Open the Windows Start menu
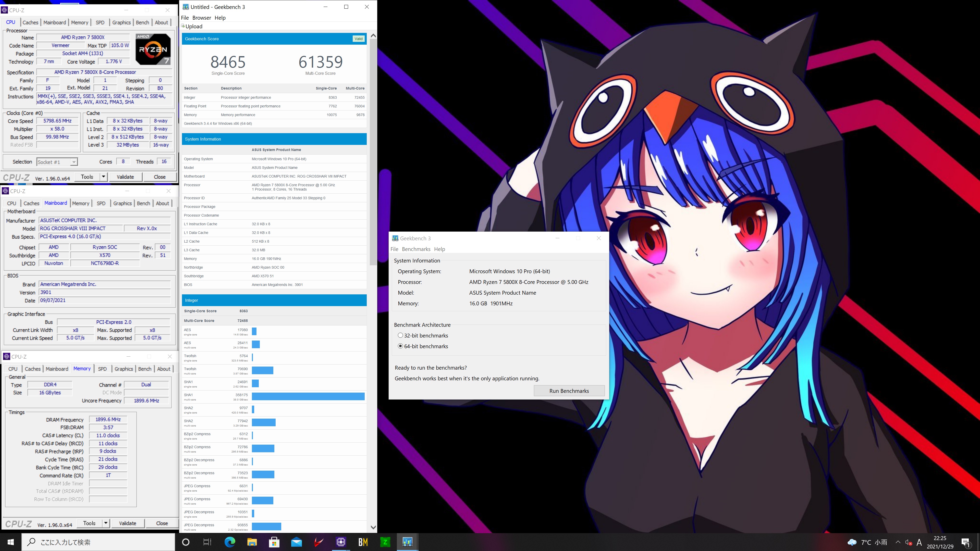Image resolution: width=980 pixels, height=551 pixels. tap(11, 542)
